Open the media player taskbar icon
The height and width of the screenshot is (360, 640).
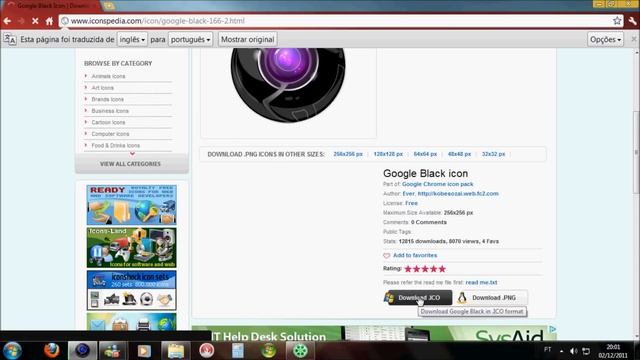(144, 351)
